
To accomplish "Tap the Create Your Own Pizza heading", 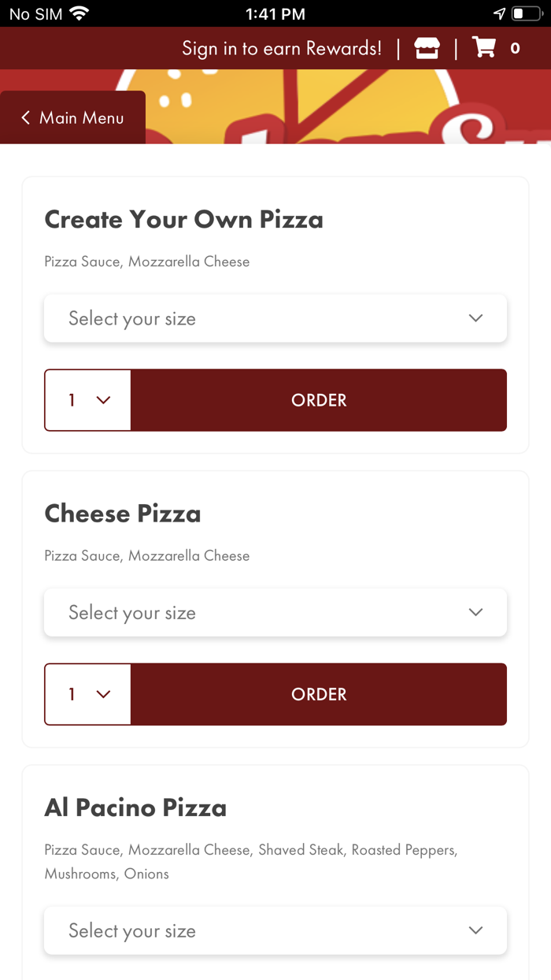I will point(183,219).
